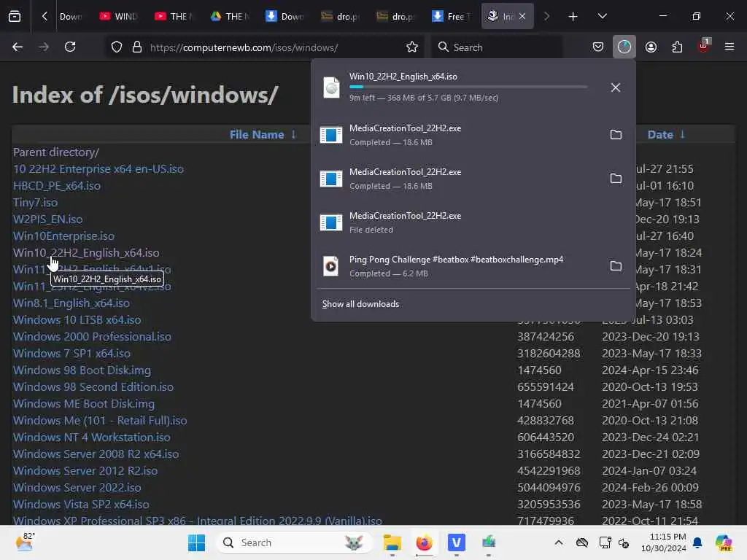Open the extensions puzzle icon
Screen dimensions: 747x560
click(x=677, y=47)
